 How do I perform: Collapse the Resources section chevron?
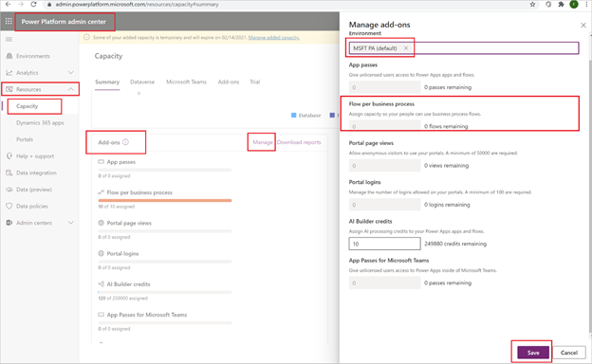coord(70,89)
